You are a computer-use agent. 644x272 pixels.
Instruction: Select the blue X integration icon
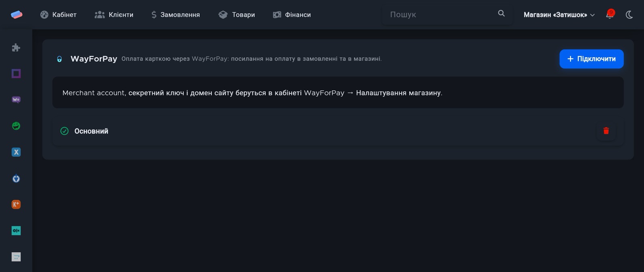coord(16,152)
